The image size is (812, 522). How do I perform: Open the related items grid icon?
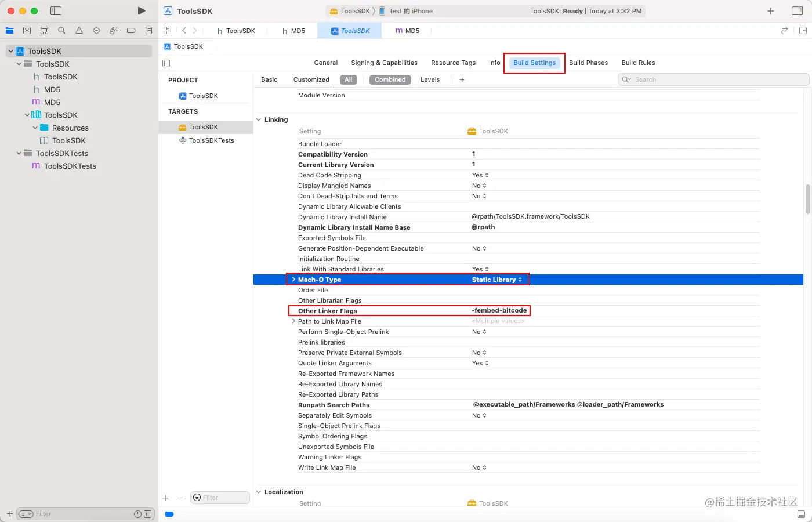coord(168,31)
